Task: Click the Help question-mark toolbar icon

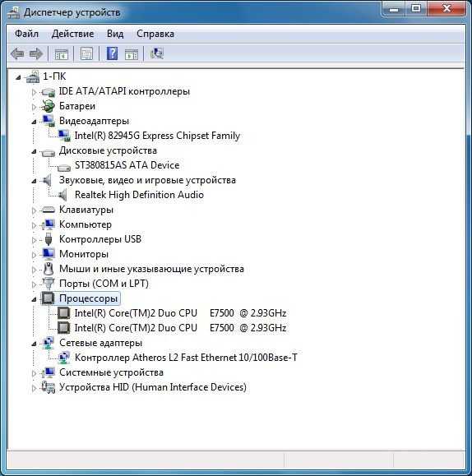Action: point(112,53)
